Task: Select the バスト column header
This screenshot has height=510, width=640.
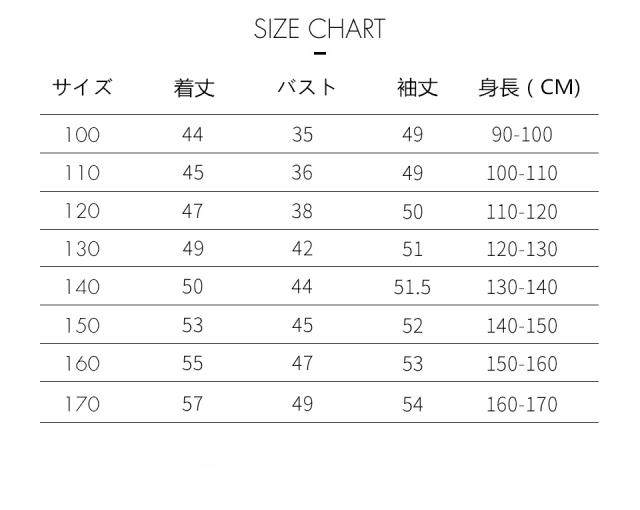Action: 306,88
